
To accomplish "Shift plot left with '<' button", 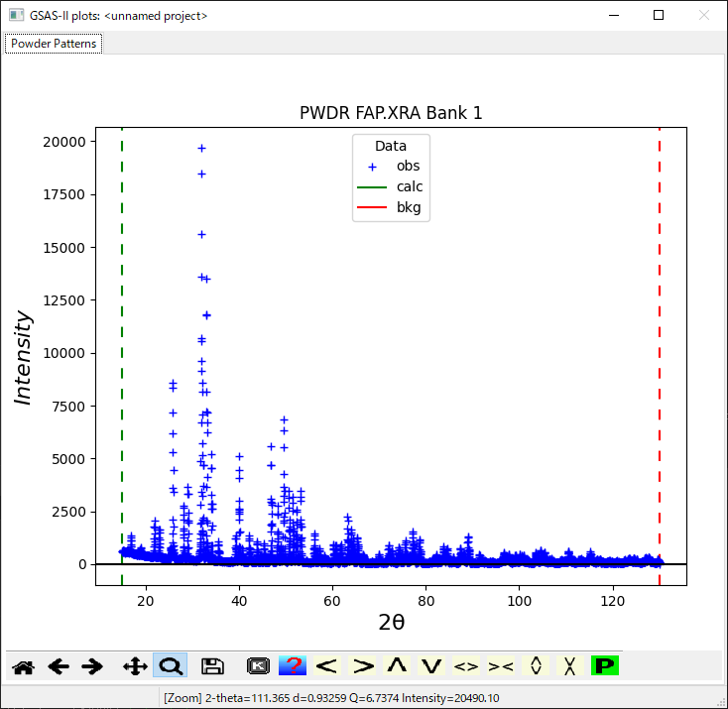I will coord(327,666).
